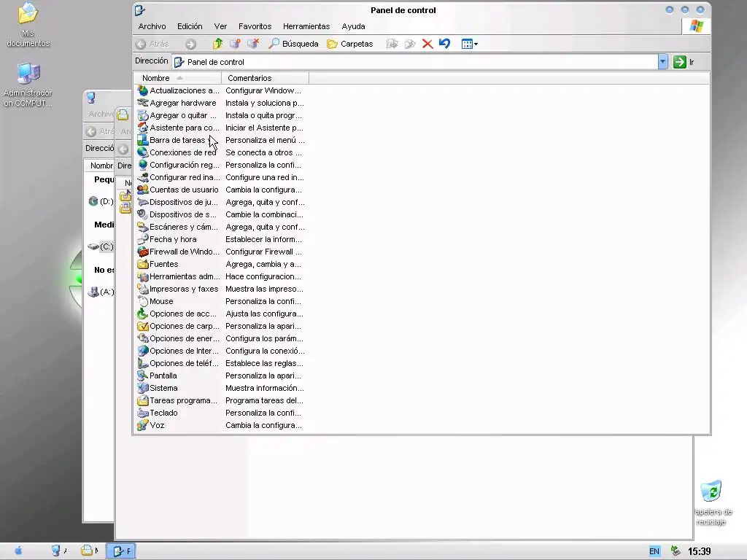
Task: Click the forward arrow button in toolbar
Action: coord(190,44)
